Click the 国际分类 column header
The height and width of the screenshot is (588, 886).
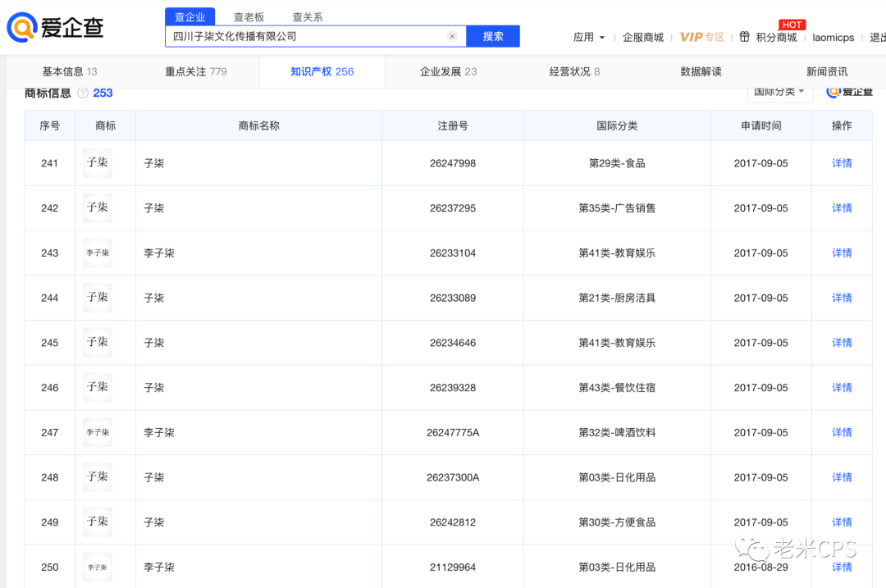tap(617, 126)
